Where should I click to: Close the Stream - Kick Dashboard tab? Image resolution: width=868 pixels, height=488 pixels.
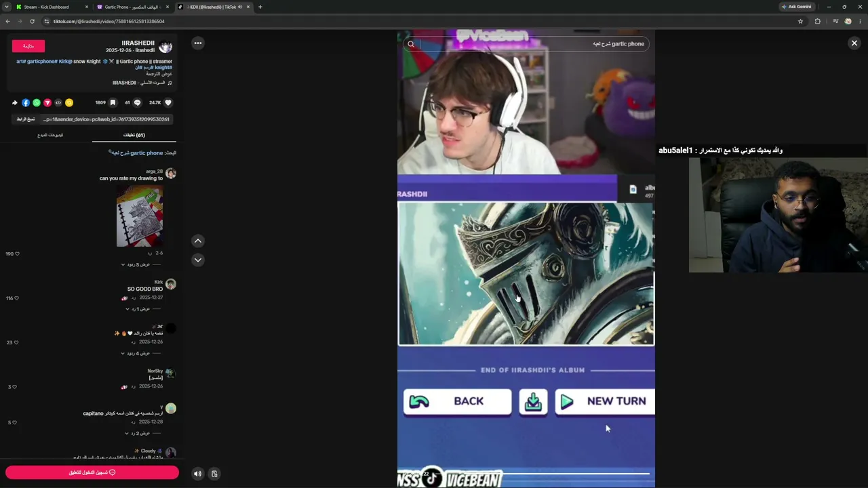(86, 7)
